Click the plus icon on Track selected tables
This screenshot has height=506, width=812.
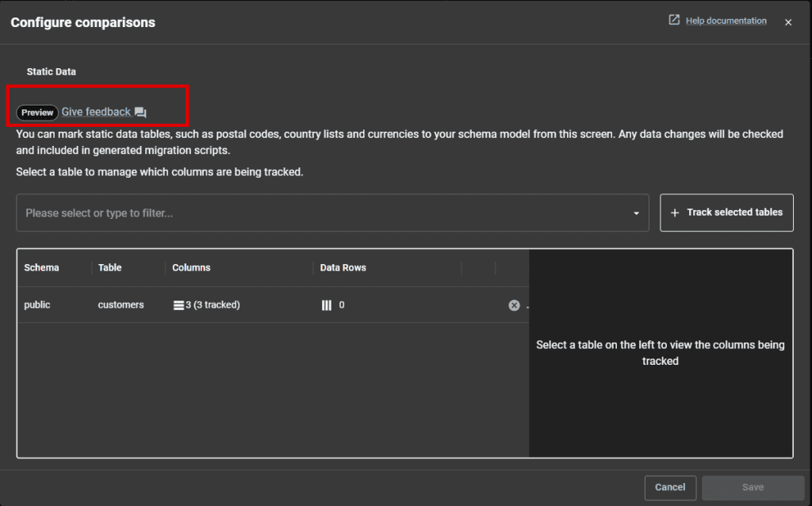(675, 212)
